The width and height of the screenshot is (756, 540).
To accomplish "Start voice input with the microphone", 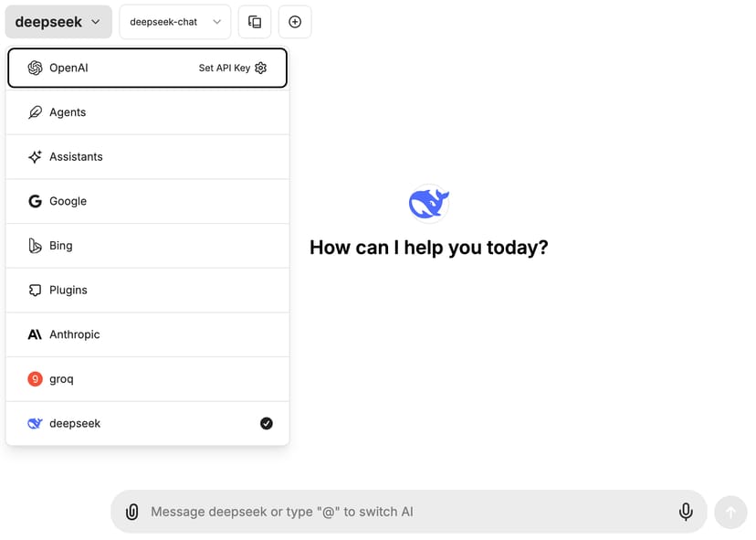I will [x=686, y=512].
